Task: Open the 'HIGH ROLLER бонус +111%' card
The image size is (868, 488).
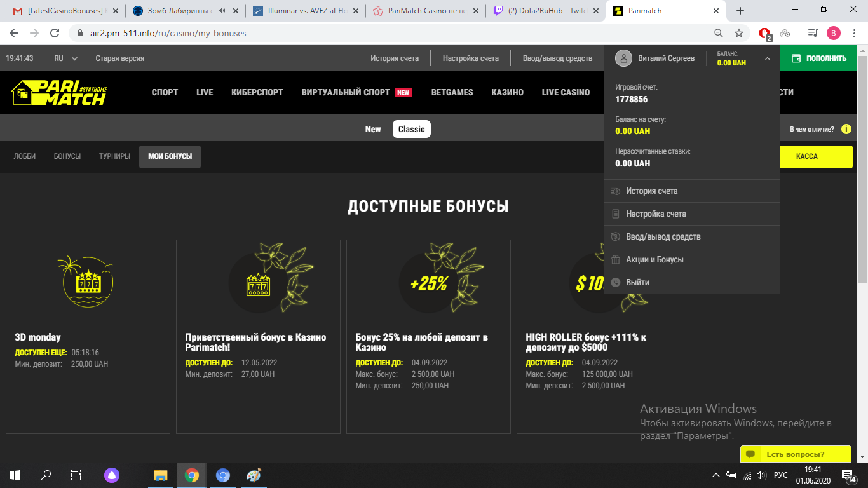Action: (599, 337)
